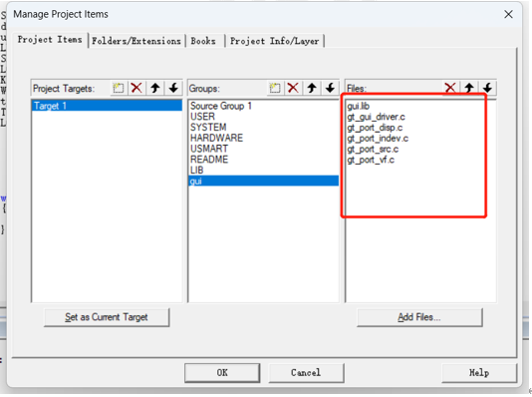Open Project Info/Layer tab

pos(275,41)
